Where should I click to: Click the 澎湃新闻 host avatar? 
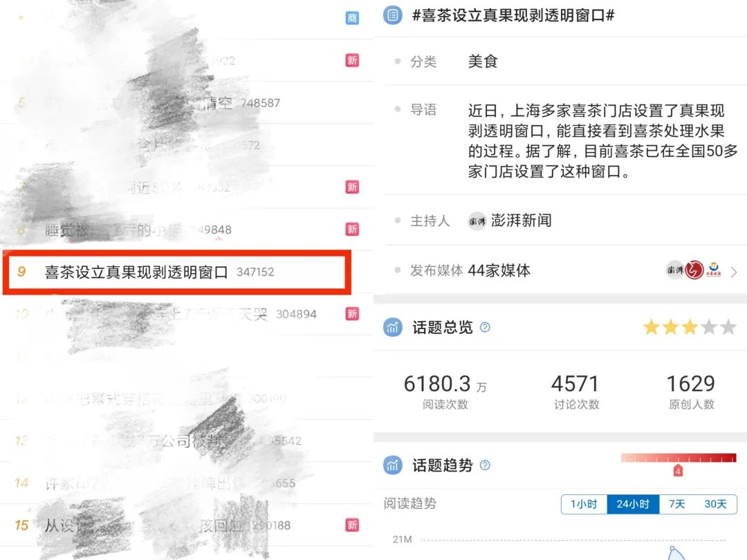[477, 221]
